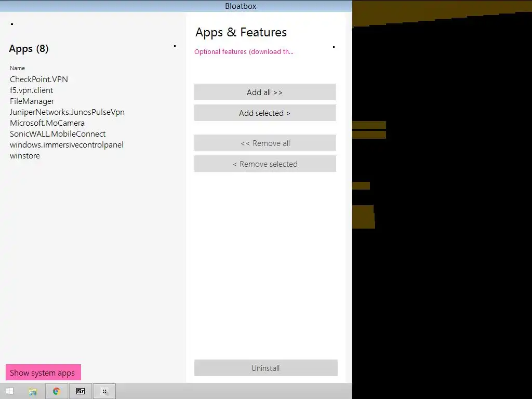This screenshot has width=532, height=399.
Task: Click the Add selected > button
Action: point(265,113)
